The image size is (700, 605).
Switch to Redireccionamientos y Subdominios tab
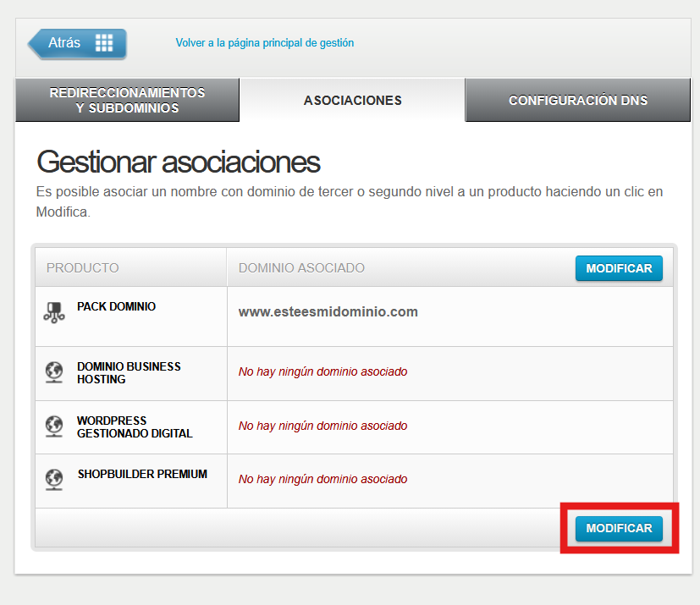pos(127,101)
